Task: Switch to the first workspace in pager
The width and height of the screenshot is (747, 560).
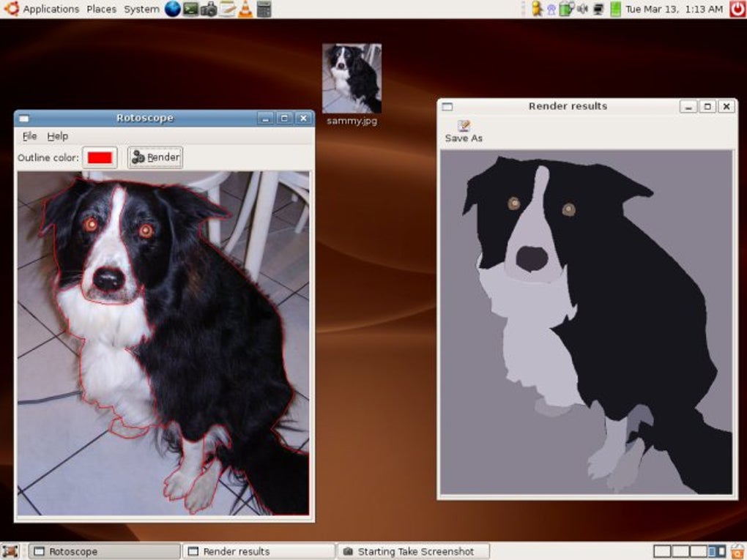Action: pyautogui.click(x=662, y=551)
